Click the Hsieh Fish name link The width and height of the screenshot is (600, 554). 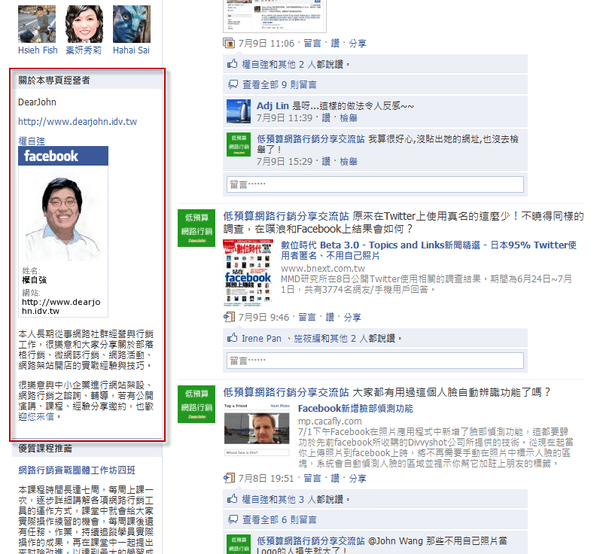tap(38, 50)
